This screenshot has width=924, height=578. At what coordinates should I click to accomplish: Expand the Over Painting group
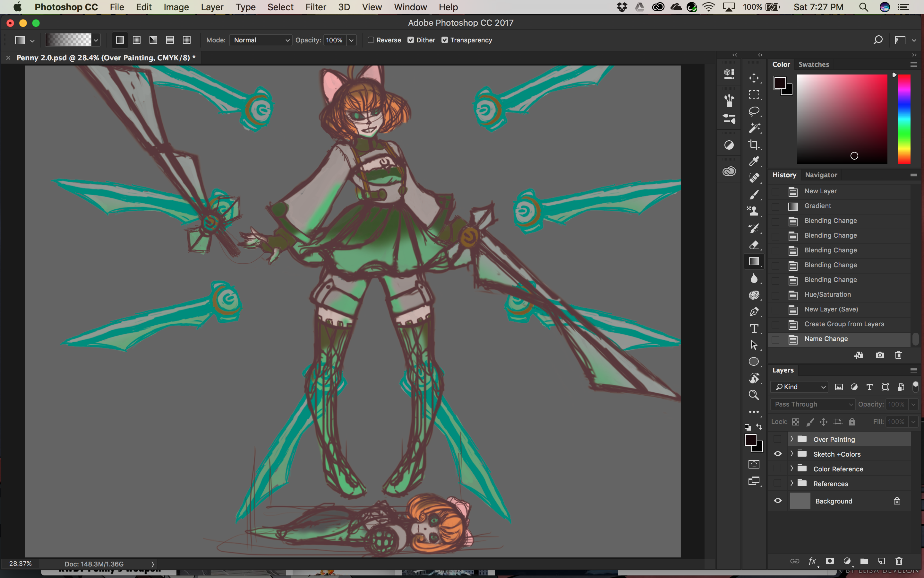(791, 439)
